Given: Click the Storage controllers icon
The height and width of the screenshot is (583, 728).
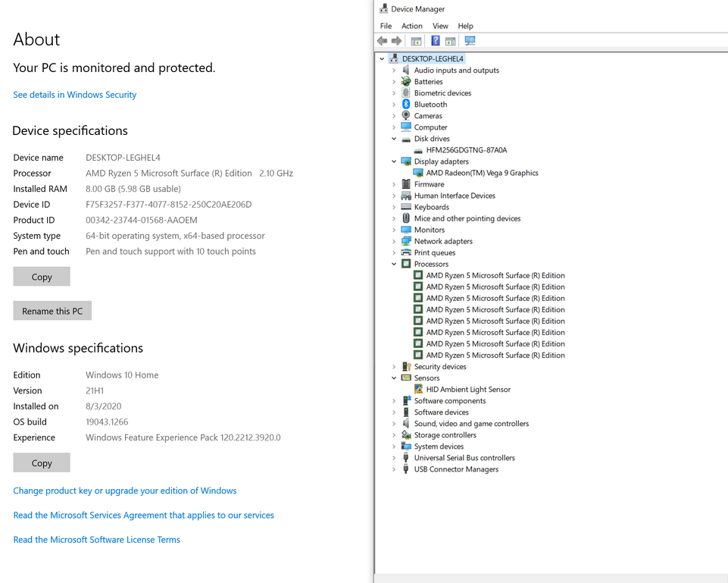Looking at the screenshot, I should tap(406, 434).
